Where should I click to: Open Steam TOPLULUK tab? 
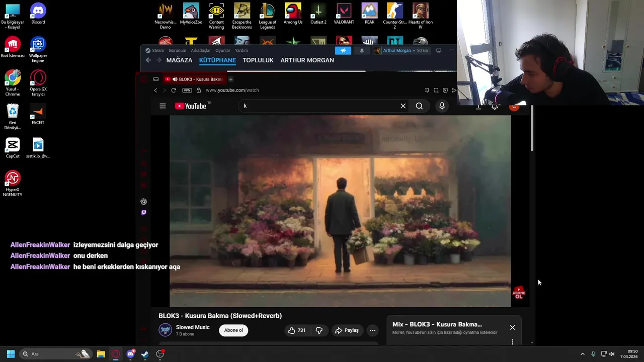click(258, 60)
